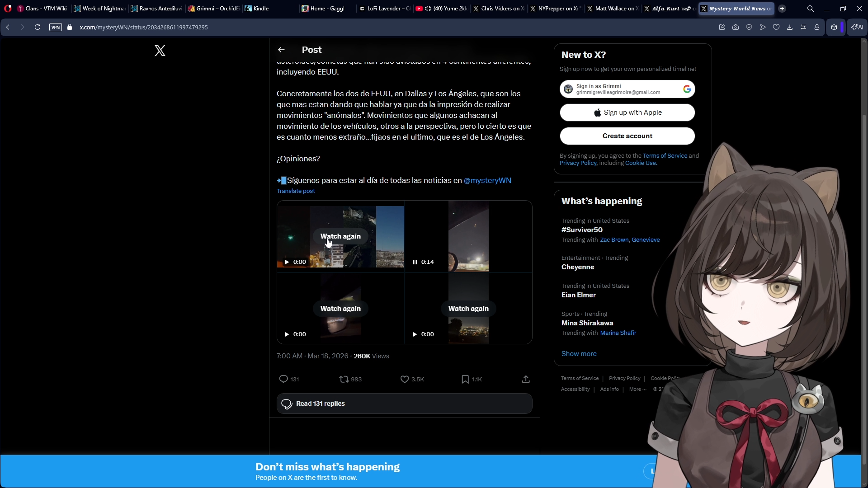Click the Translate post link

tap(296, 191)
